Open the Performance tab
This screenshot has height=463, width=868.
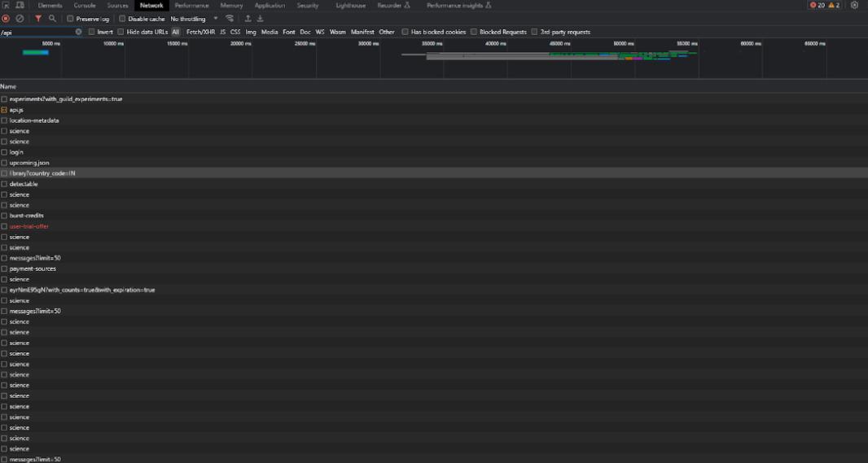pyautogui.click(x=191, y=6)
